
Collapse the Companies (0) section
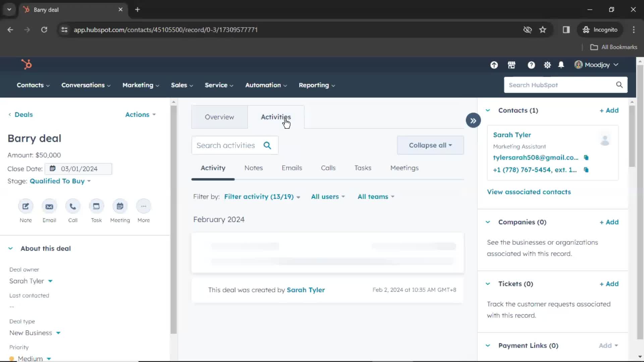click(488, 222)
